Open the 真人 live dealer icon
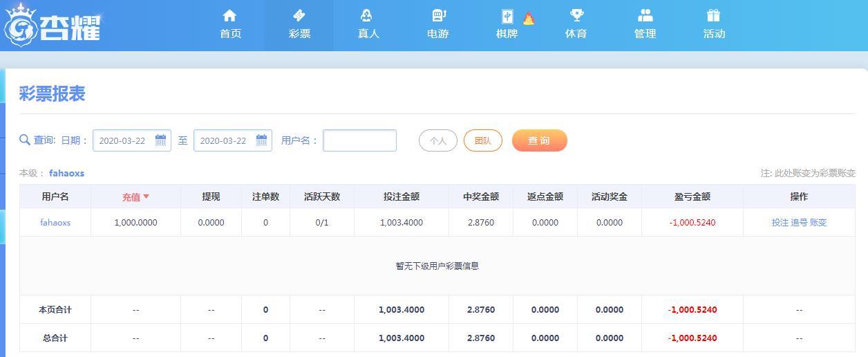Image resolution: width=868 pixels, height=357 pixels. point(367,15)
